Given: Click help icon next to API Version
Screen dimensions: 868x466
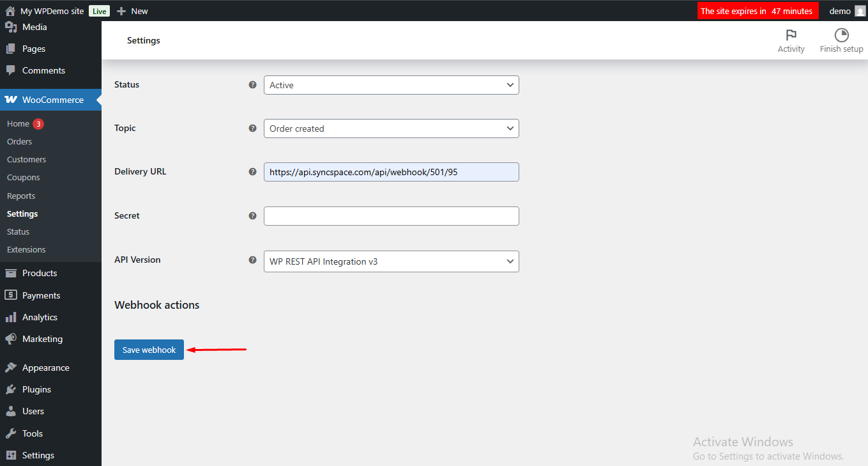Looking at the screenshot, I should [252, 260].
